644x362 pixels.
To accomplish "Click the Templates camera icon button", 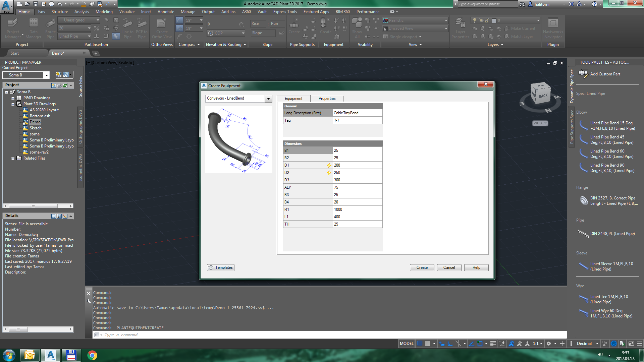I will tap(220, 267).
